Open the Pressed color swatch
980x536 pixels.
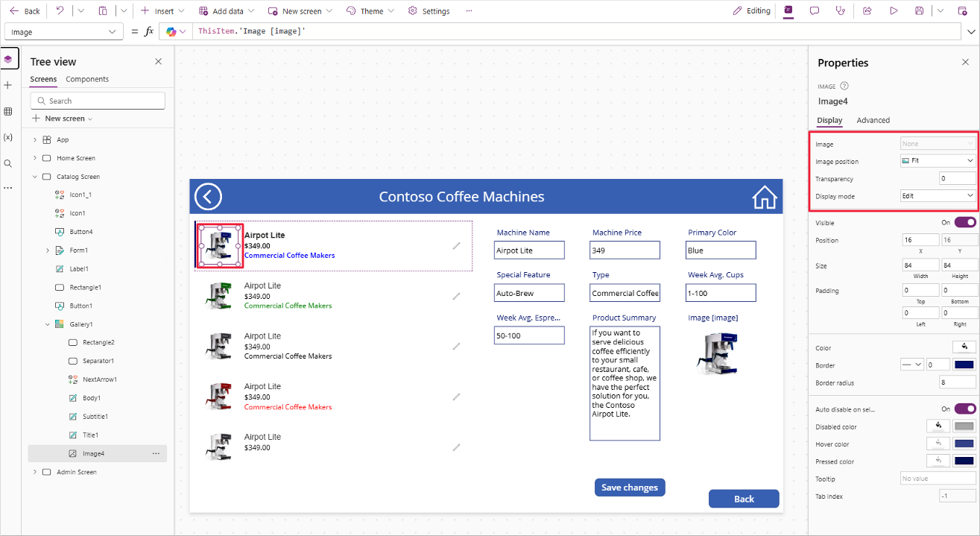click(x=964, y=461)
